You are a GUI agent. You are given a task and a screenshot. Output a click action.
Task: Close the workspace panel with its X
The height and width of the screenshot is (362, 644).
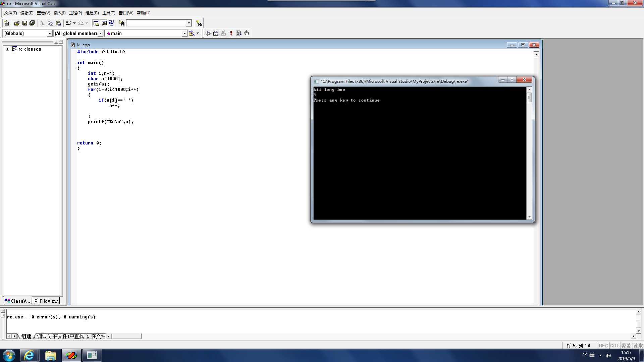point(61,42)
